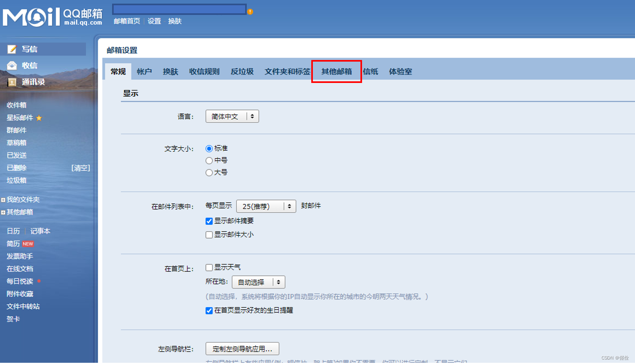Open the 体验室 tab
This screenshot has height=364, width=635.
pyautogui.click(x=400, y=72)
